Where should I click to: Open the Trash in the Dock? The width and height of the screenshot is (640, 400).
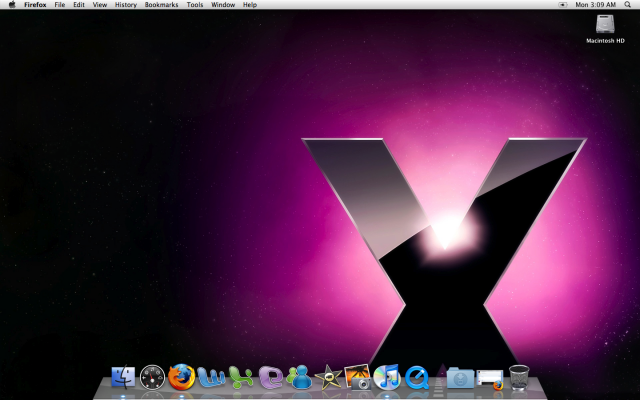tap(519, 377)
